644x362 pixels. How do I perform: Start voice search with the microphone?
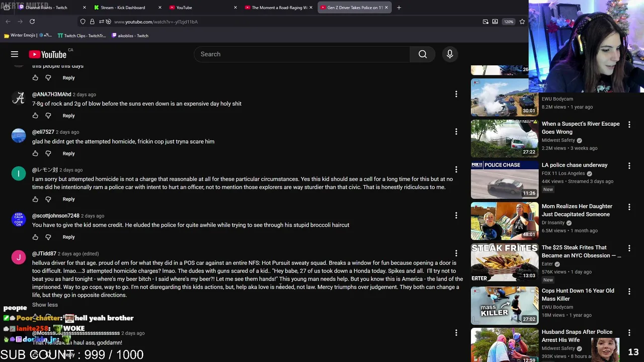coord(450,54)
